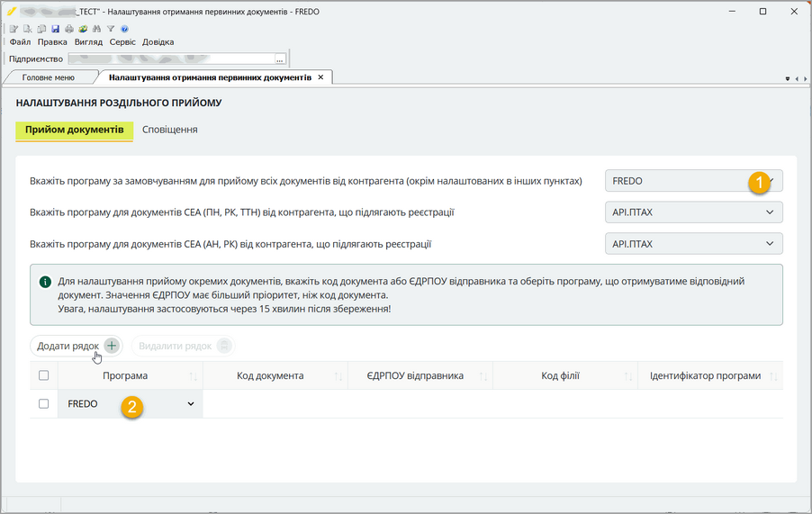Click the ЄДРПОУ відправника column header
The width and height of the screenshot is (812, 514).
pyautogui.click(x=415, y=375)
